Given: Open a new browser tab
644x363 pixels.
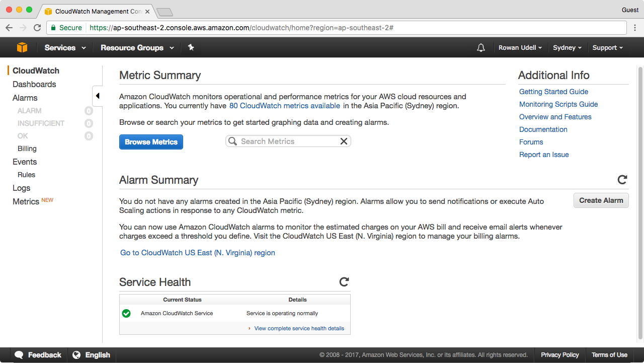Looking at the screenshot, I should pos(165,12).
